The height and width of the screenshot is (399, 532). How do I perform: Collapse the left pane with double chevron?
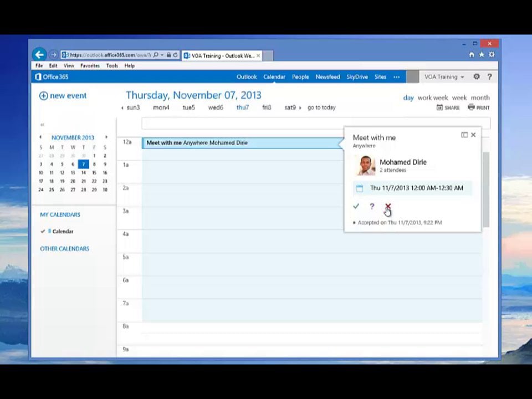(42, 125)
